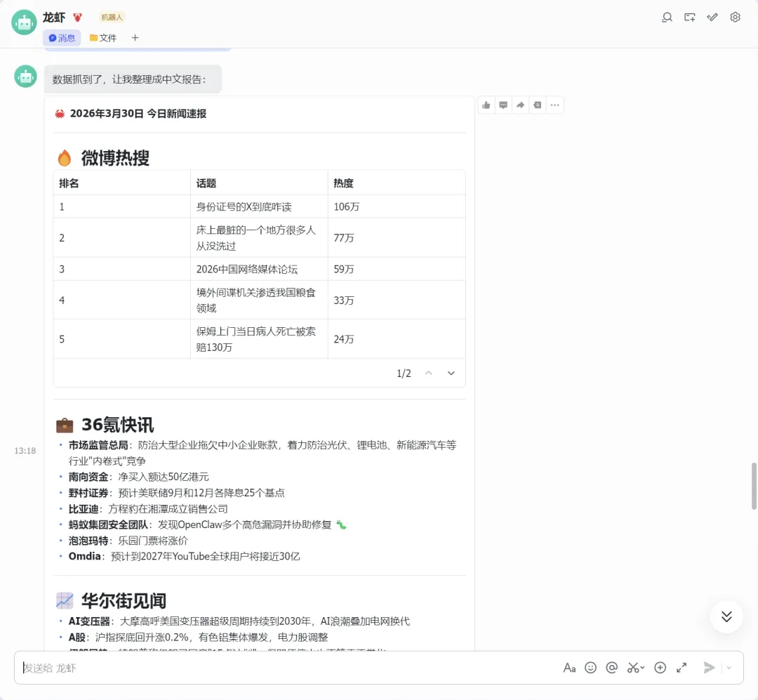Click the 龙虾 chat title
Viewport: 758px width, 700px height.
53,18
